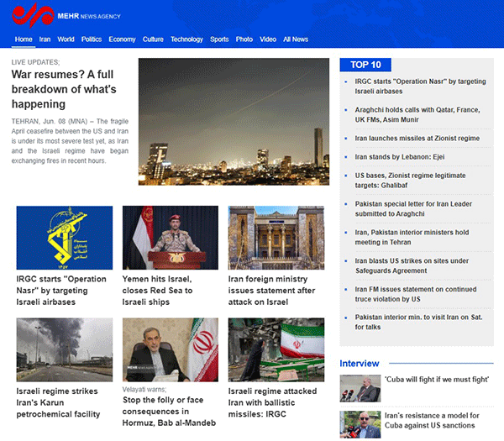Open ''Cuba will fight if we must fight''
Screen dimensions: 504x441
click(x=437, y=380)
